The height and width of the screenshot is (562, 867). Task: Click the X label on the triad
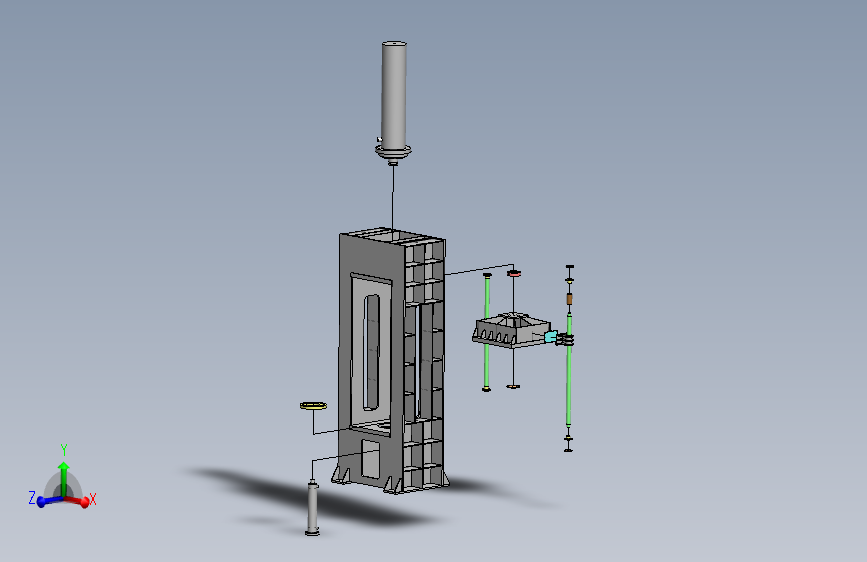click(x=93, y=499)
